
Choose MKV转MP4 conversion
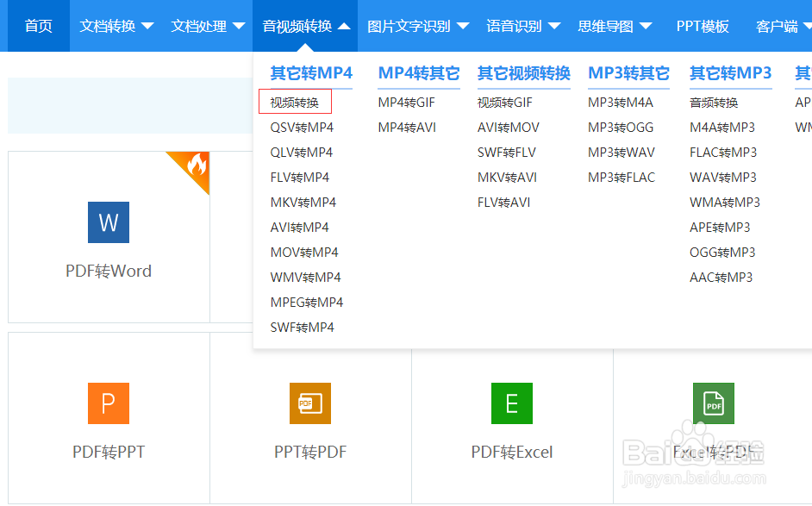(x=303, y=203)
